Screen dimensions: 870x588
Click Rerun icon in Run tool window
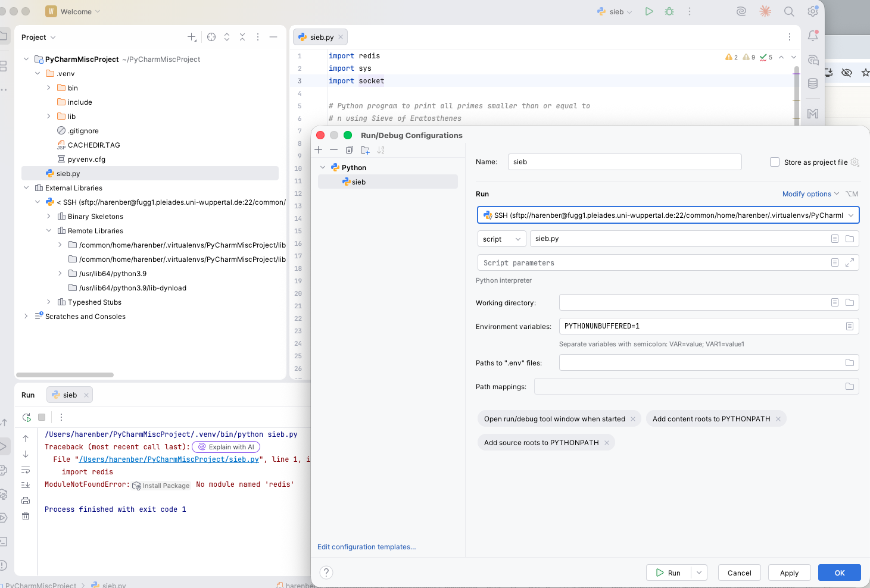point(26,417)
